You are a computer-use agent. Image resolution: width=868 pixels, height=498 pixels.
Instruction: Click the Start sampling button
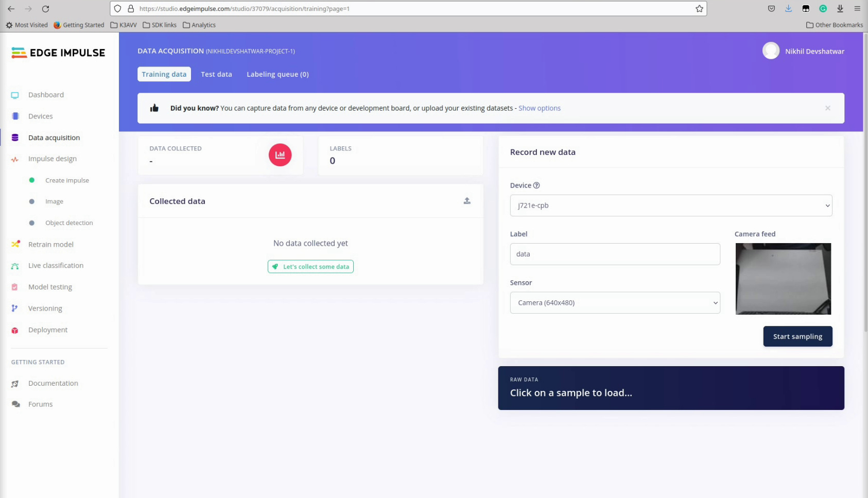797,336
